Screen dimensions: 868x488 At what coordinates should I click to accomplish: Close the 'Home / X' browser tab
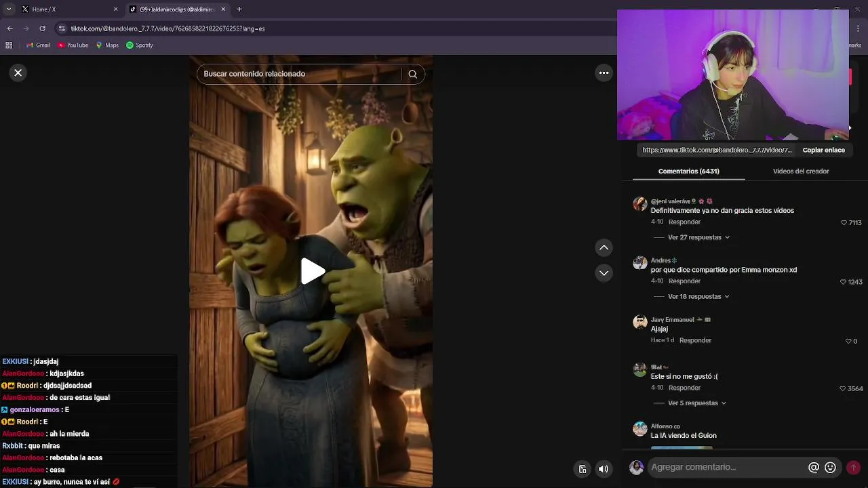(x=115, y=9)
